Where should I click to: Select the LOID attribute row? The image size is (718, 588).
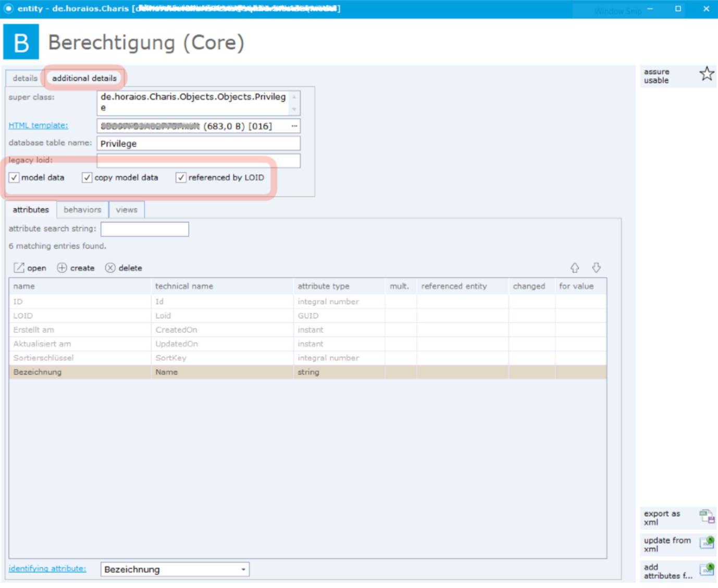point(307,316)
